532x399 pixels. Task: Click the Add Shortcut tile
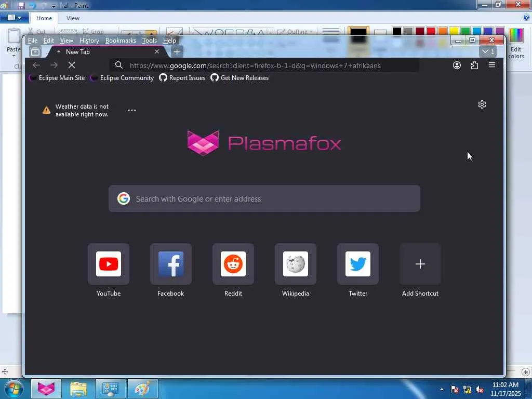coord(420,264)
